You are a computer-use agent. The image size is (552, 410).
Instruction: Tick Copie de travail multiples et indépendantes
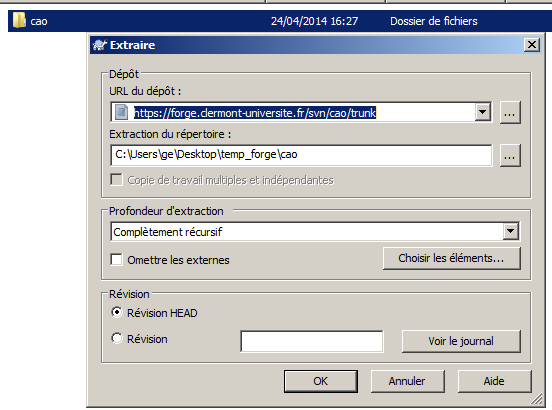pyautogui.click(x=117, y=179)
